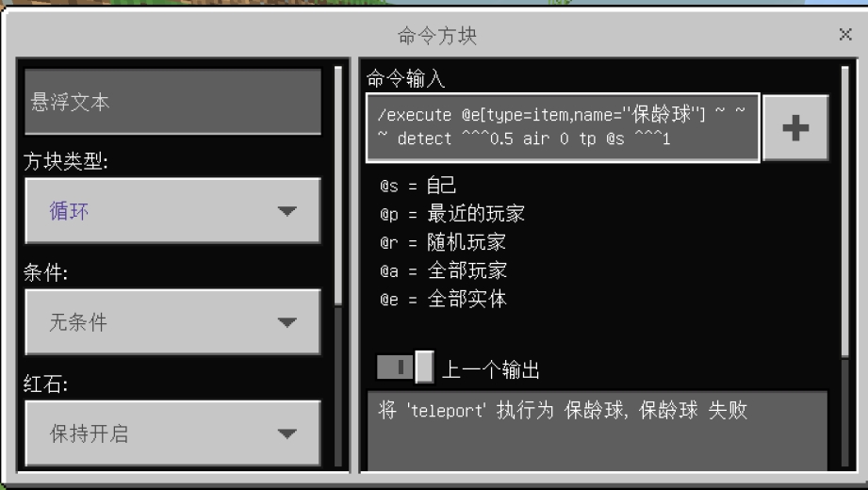This screenshot has width=868, height=490.
Task: Click the @p = 最近的玩家 hint line
Action: click(x=452, y=214)
